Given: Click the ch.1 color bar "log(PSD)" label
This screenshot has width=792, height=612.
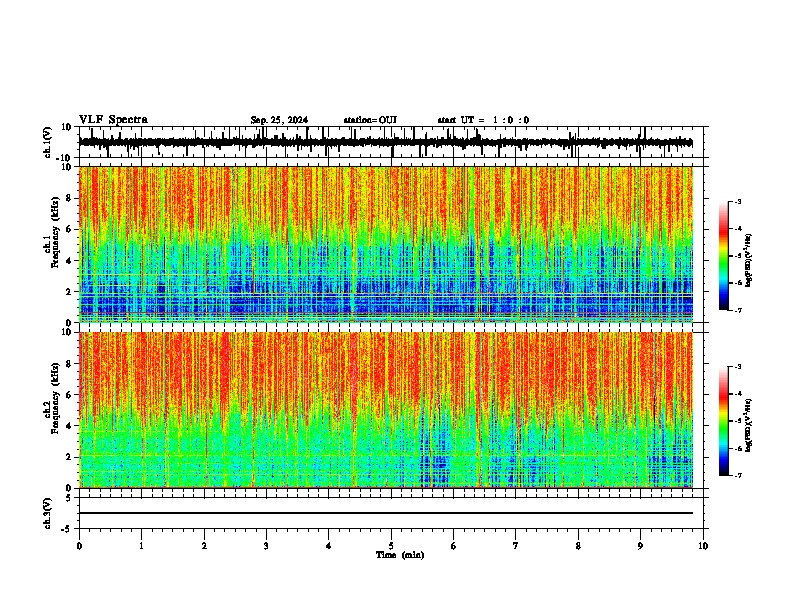Looking at the screenshot, I should [750, 261].
